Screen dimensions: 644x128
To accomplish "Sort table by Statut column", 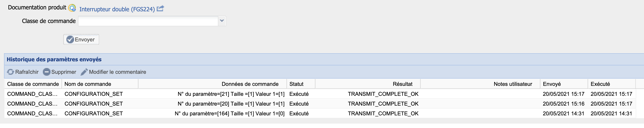I will (296, 84).
